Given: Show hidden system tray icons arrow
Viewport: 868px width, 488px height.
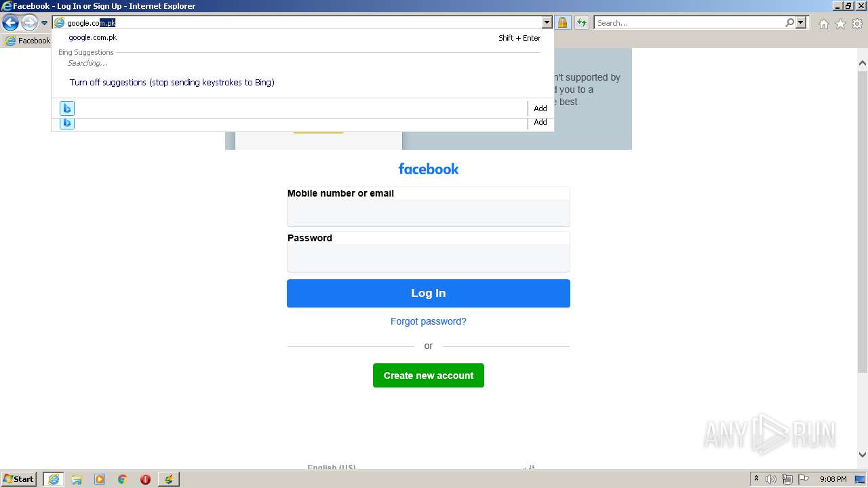Looking at the screenshot, I should pyautogui.click(x=756, y=479).
